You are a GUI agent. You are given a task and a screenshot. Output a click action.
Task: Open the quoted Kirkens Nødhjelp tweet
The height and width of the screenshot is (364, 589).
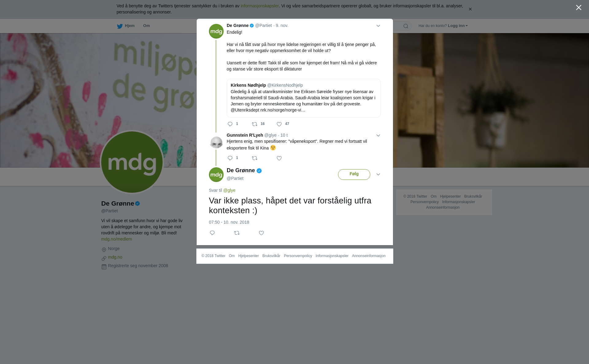click(304, 98)
